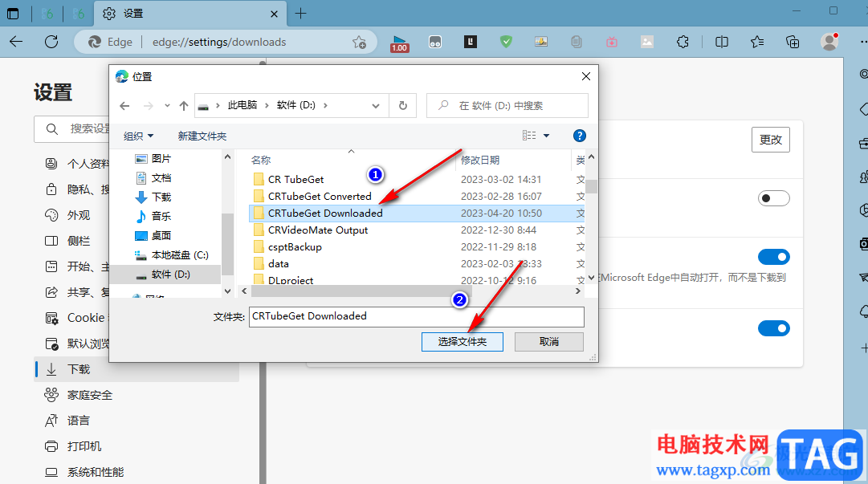
Task: Expand the 软件 (D:) breadcrumb chevron
Action: (x=325, y=105)
